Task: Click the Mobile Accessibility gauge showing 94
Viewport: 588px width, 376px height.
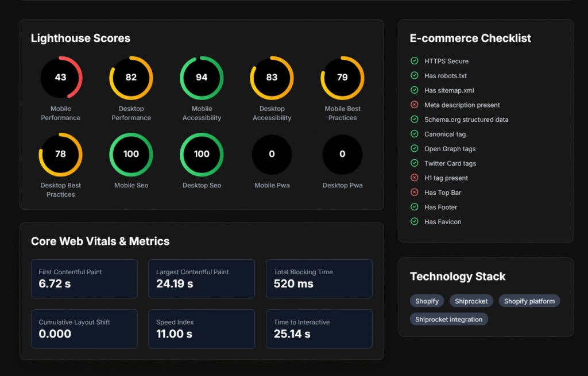Action: pos(202,78)
